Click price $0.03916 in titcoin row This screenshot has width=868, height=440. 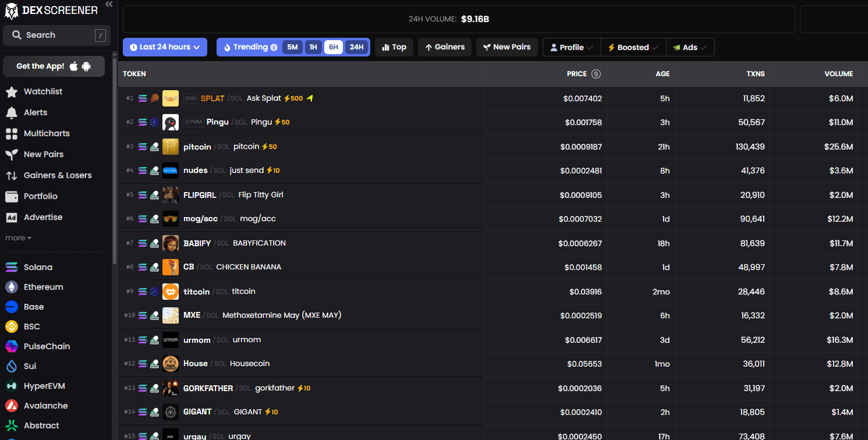(x=586, y=292)
